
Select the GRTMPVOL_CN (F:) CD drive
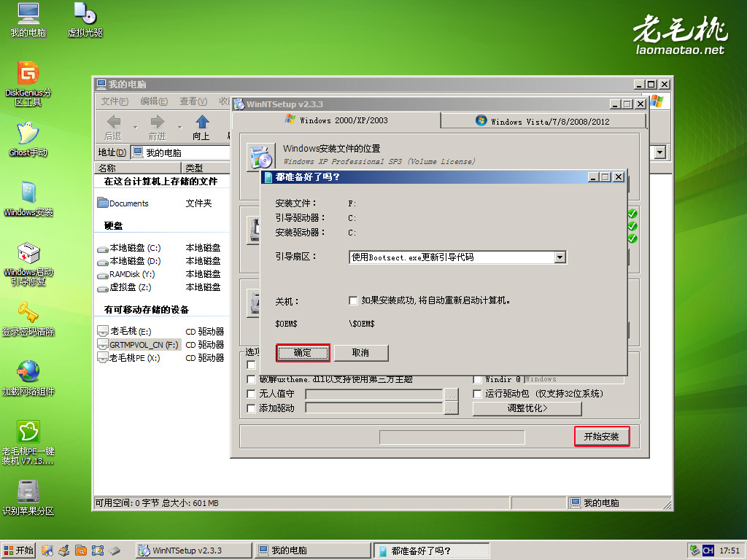[138, 344]
